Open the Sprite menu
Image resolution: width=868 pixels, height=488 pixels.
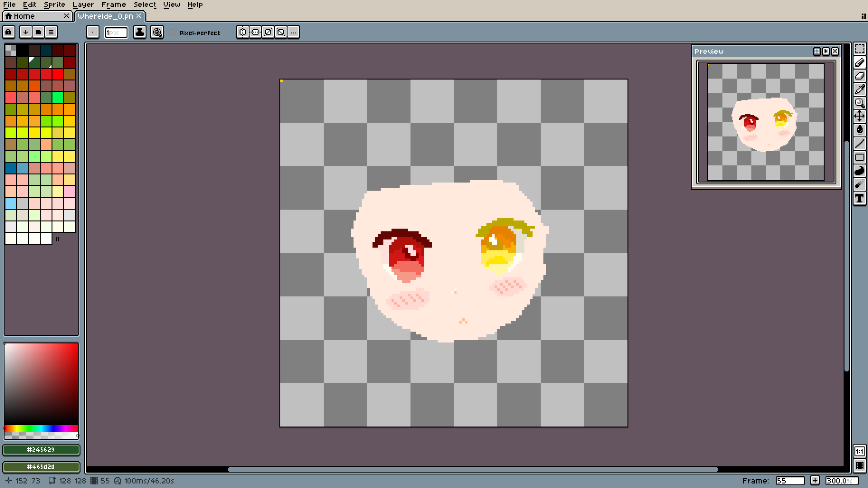[54, 5]
